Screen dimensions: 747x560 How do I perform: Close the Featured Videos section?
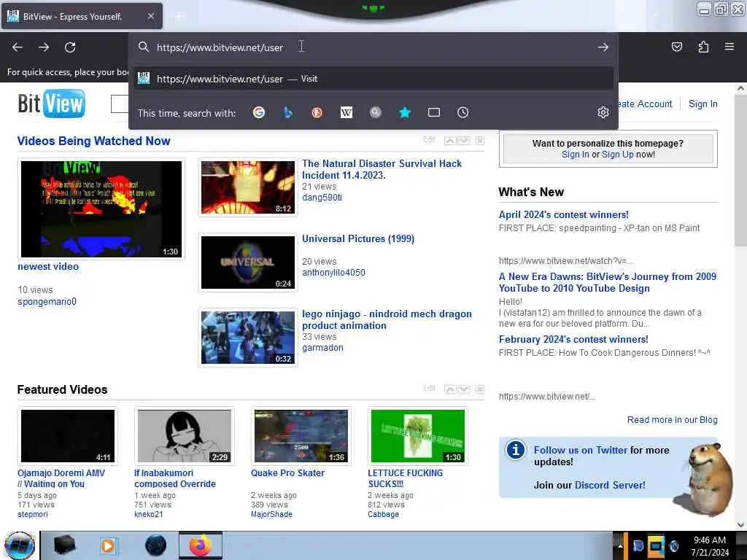[x=480, y=389]
